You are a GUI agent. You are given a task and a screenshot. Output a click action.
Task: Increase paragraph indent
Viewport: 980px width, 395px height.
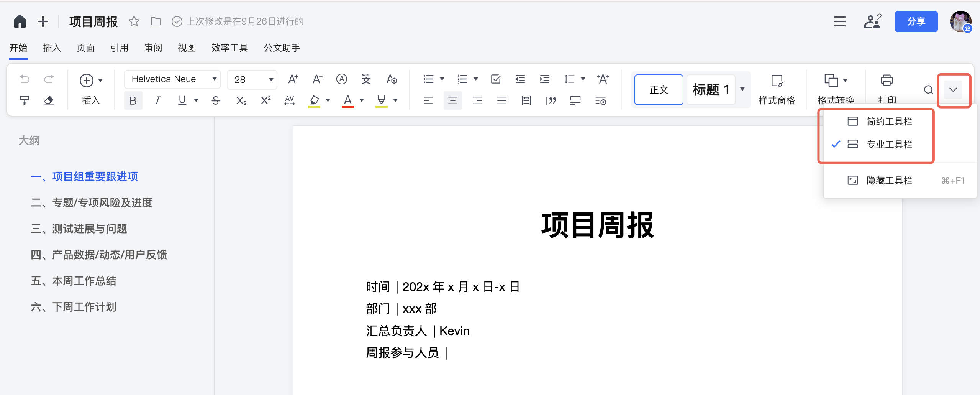545,79
